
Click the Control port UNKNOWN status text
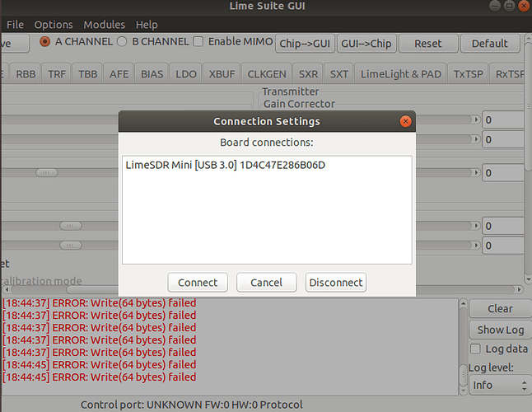coord(191,405)
